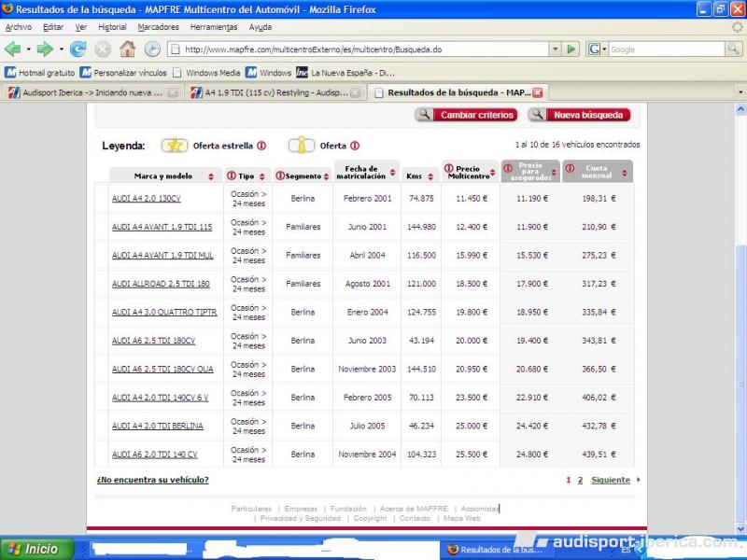The height and width of the screenshot is (560, 747).
Task: Open La Nueva España bookmark
Action: pos(345,73)
